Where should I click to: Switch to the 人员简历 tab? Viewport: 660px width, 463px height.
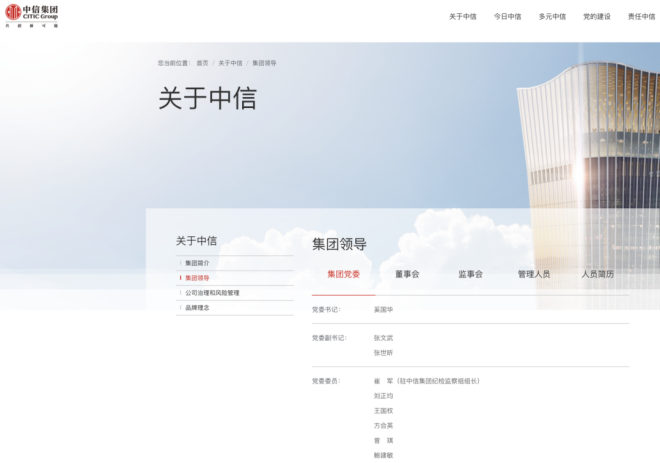point(598,274)
